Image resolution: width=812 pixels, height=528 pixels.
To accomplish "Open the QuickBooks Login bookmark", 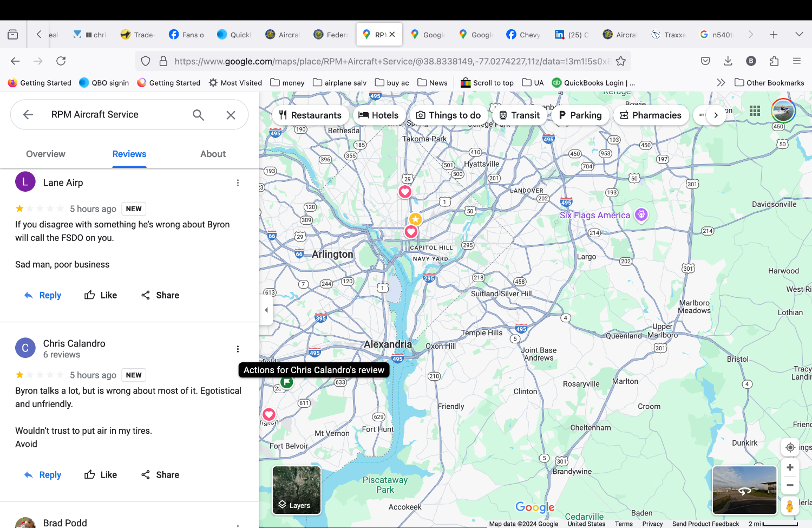I will (593, 83).
